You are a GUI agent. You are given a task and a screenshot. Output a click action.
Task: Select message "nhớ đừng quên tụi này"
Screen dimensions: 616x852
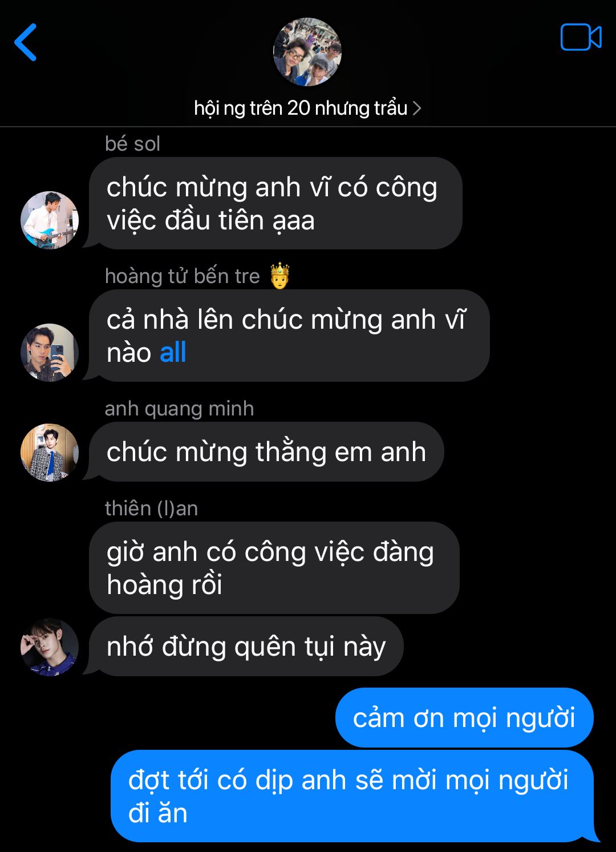[x=246, y=647]
